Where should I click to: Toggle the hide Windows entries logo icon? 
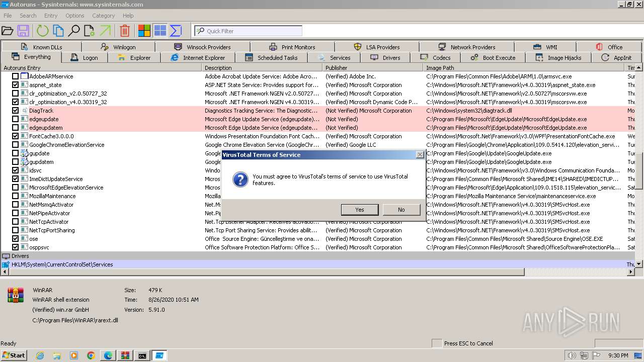144,31
